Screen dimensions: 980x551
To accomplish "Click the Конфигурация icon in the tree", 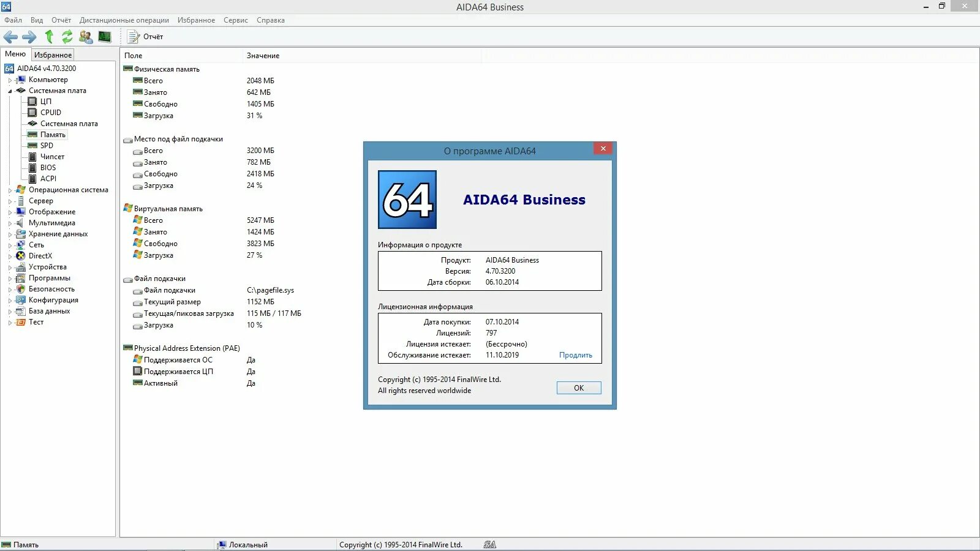I will (21, 300).
